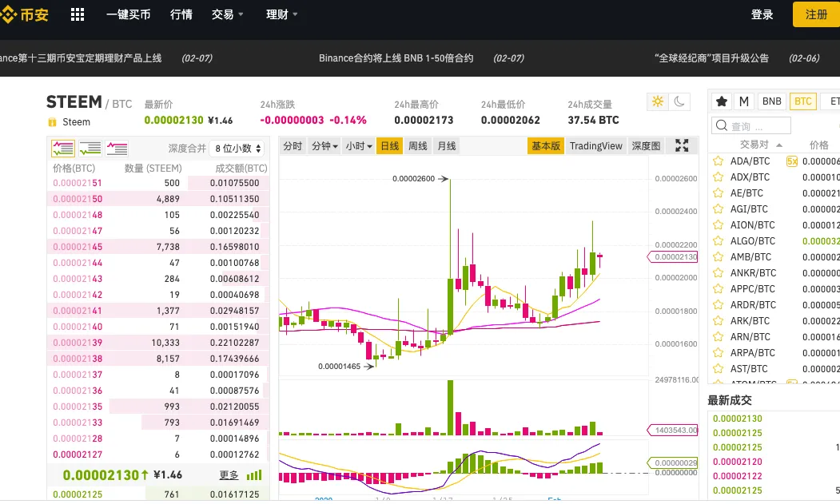Star the ARDR/BTC pair
Viewport: 840px width, 504px height.
[718, 305]
